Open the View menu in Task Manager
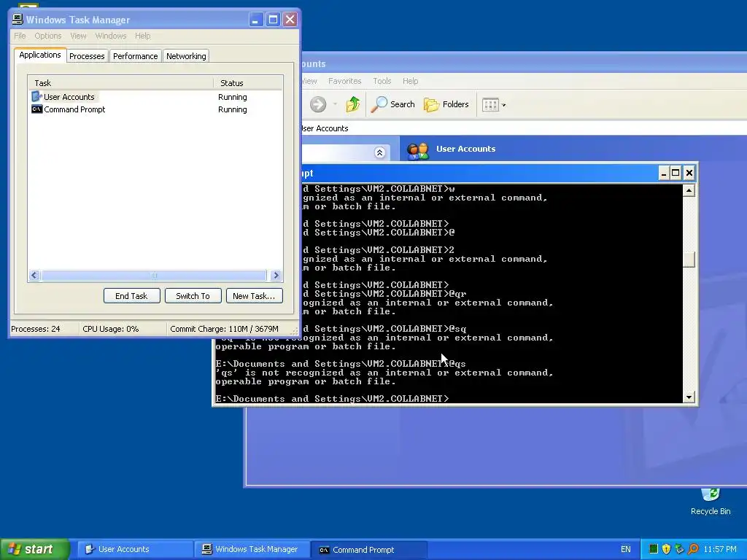Viewport: 747px width, 560px height. tap(78, 36)
